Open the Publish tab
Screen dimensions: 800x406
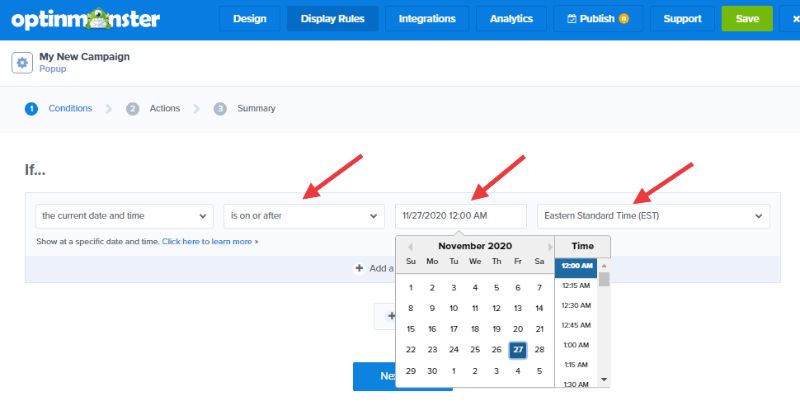coord(598,19)
